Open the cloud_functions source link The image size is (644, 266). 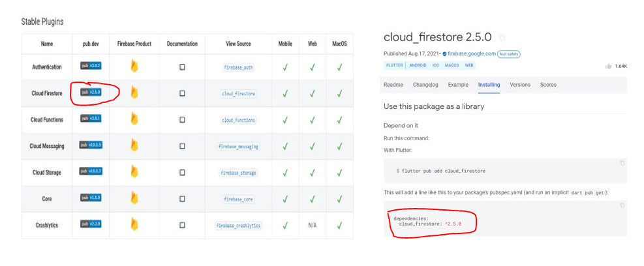coord(239,120)
